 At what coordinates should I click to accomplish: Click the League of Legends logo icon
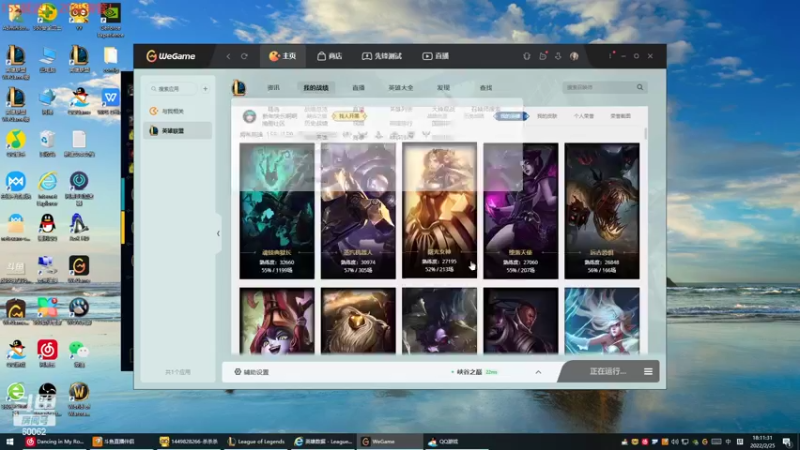(x=239, y=88)
